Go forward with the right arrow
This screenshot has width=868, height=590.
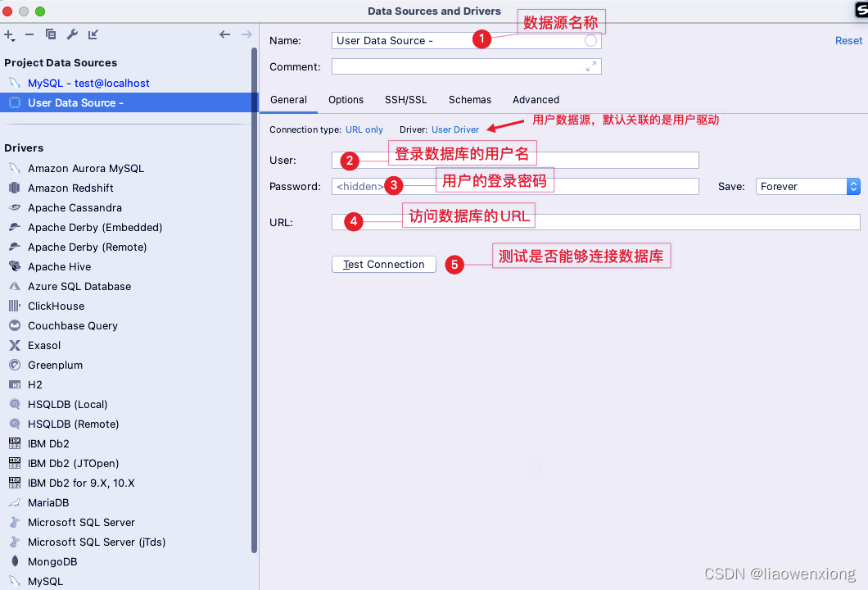click(x=247, y=34)
